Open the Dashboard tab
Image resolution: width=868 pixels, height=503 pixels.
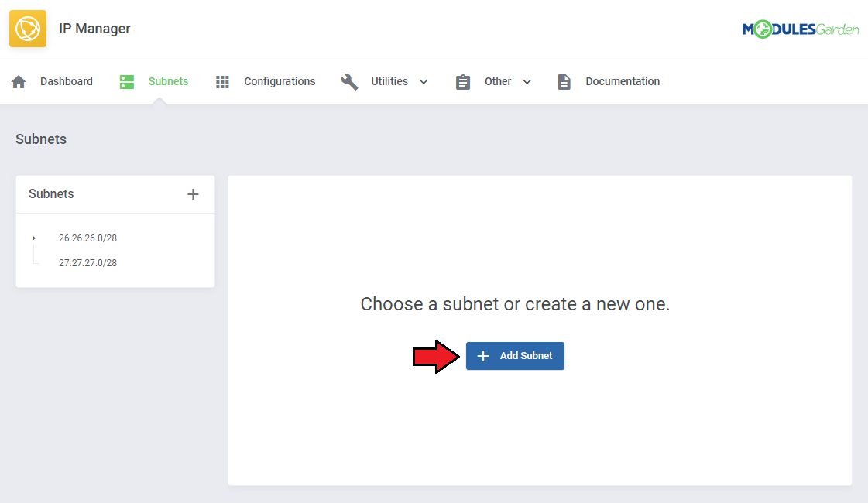pos(67,81)
